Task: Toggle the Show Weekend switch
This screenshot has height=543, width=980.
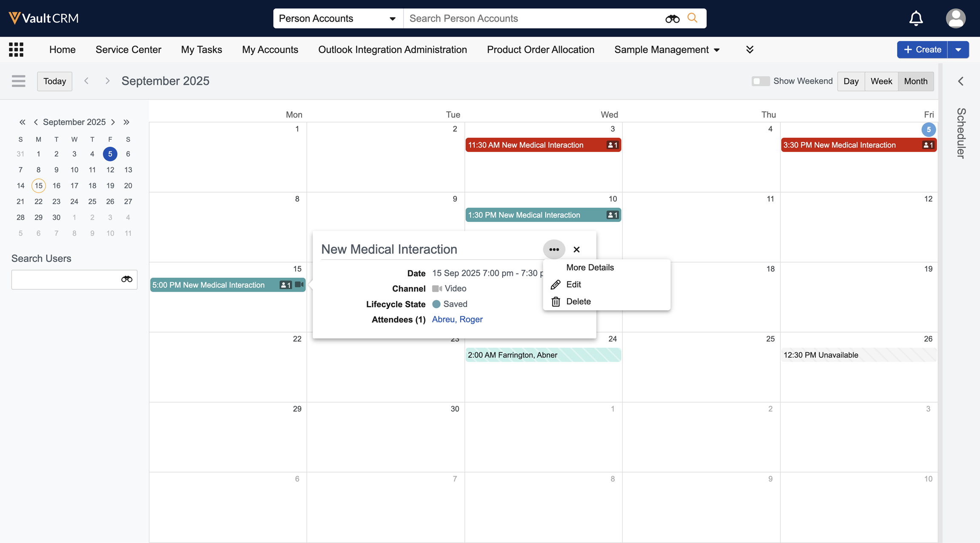Action: coord(760,81)
